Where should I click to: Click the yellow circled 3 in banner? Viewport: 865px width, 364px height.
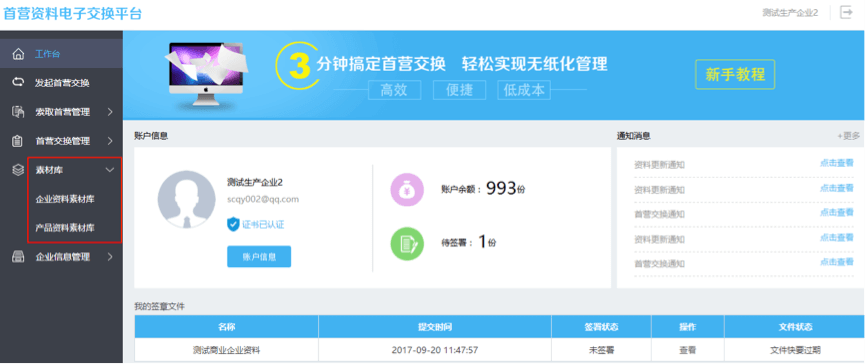[x=298, y=67]
